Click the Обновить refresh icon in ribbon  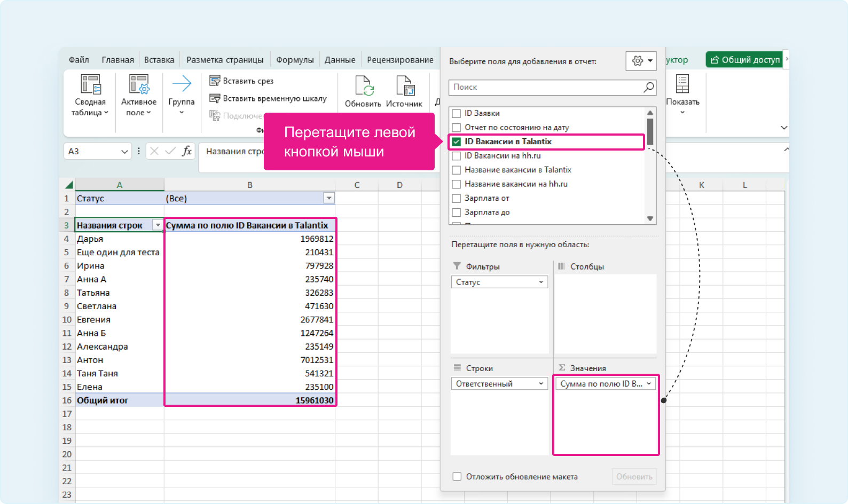click(x=363, y=85)
